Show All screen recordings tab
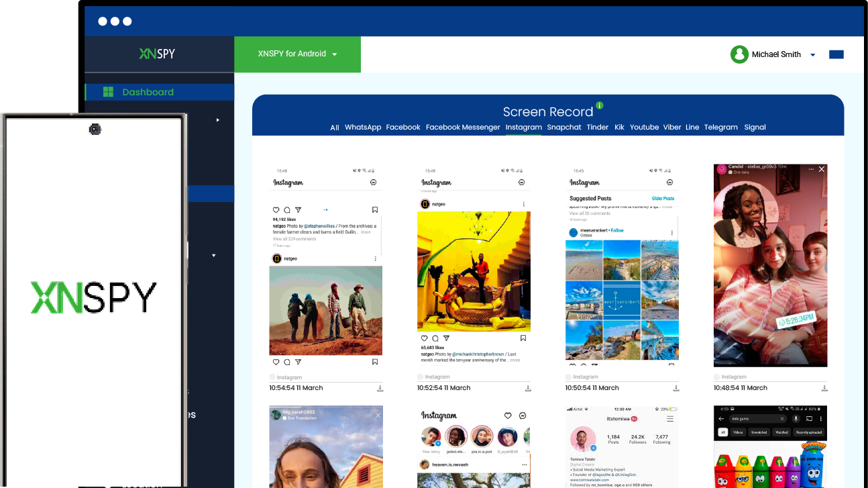Screen dimensions: 868x488 click(x=334, y=128)
